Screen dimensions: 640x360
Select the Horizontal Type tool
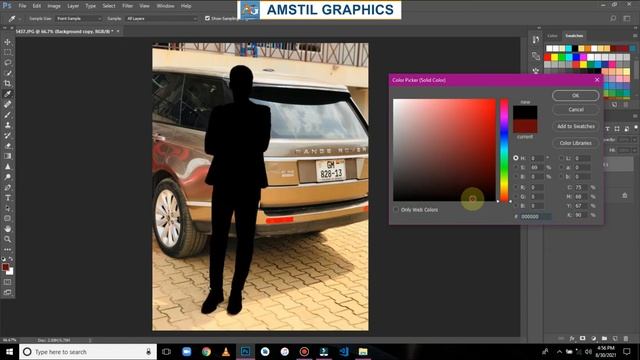(x=7, y=198)
